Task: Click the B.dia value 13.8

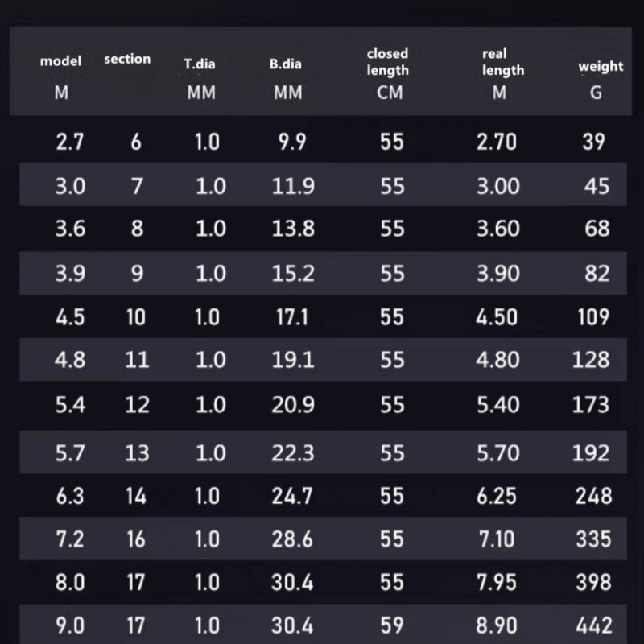Action: pos(293,229)
